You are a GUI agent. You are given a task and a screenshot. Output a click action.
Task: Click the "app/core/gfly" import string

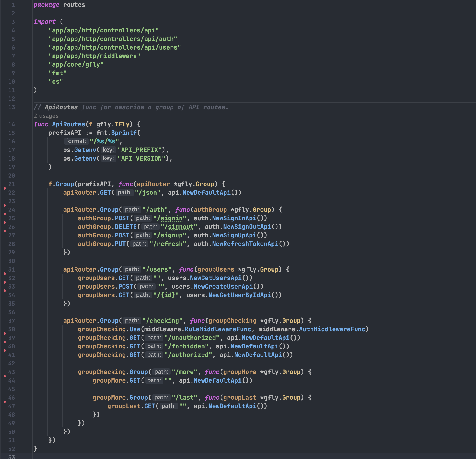(x=76, y=64)
